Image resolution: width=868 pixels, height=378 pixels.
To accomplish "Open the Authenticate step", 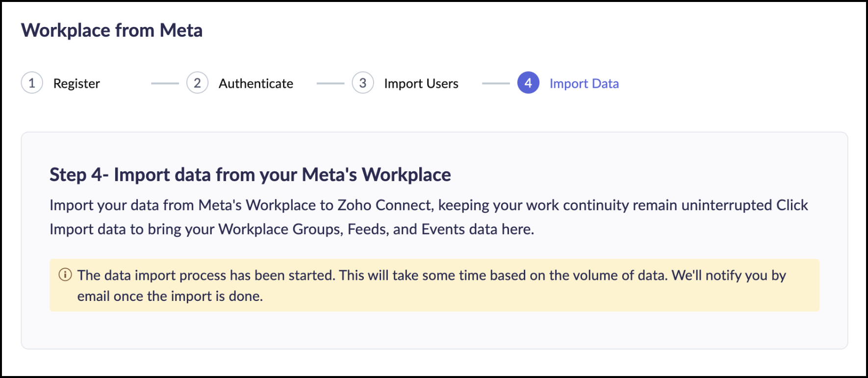I will click(x=256, y=83).
